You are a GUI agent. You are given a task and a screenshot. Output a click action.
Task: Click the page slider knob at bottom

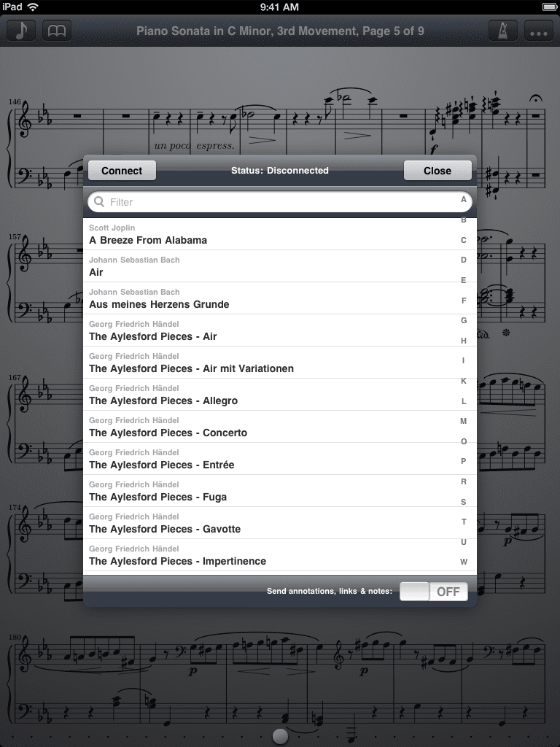click(x=280, y=736)
